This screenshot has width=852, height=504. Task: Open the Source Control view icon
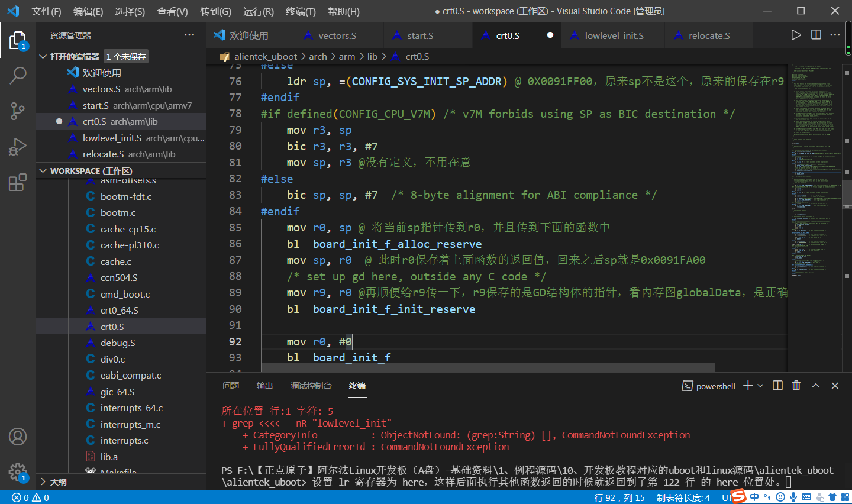(x=18, y=111)
